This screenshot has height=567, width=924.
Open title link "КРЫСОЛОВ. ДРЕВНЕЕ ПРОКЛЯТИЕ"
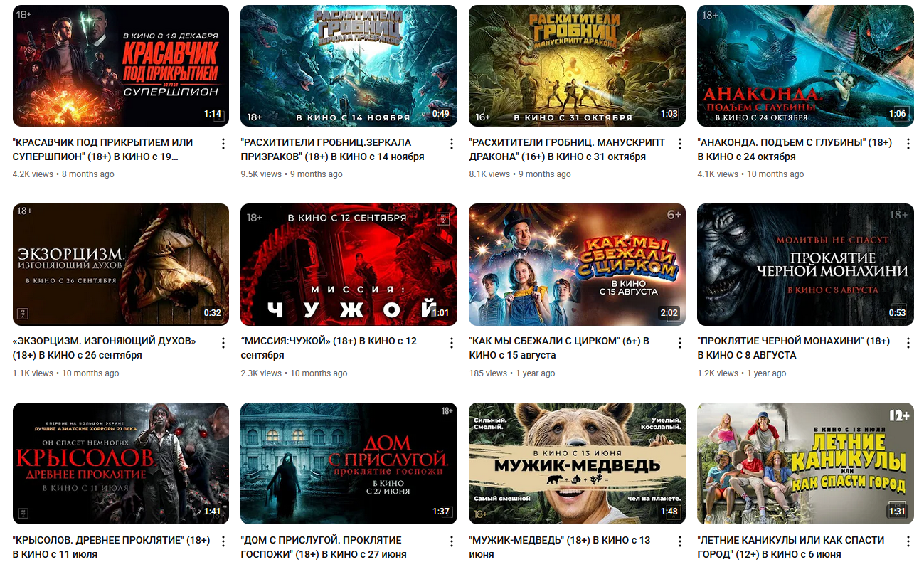coord(112,547)
